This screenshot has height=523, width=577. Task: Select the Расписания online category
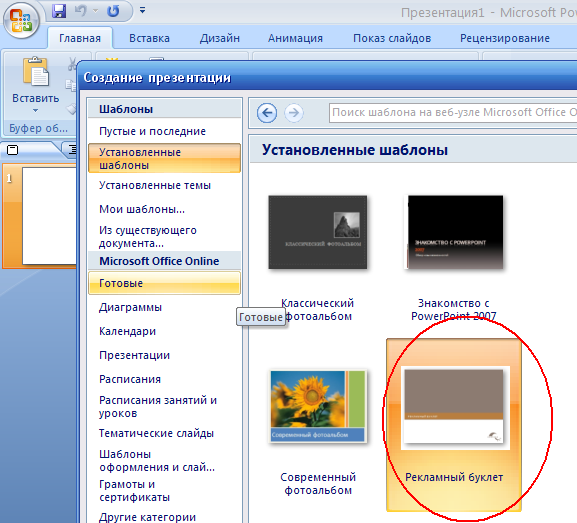(x=164, y=379)
